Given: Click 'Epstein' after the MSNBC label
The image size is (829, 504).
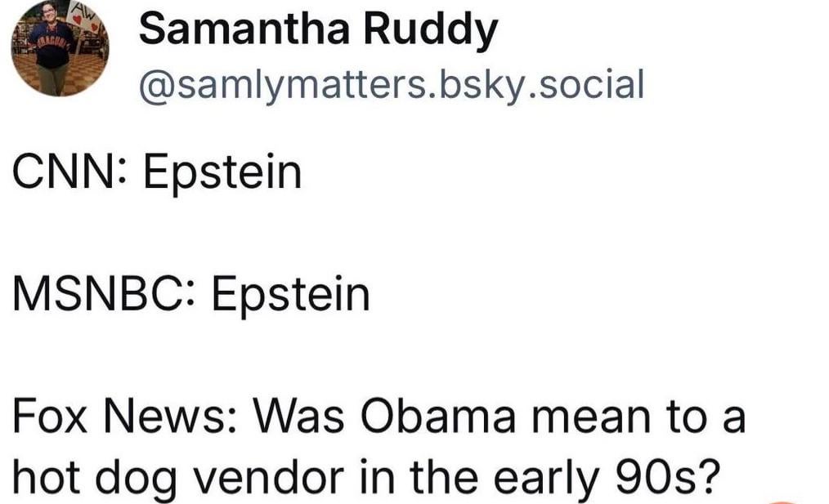Looking at the screenshot, I should tap(291, 295).
